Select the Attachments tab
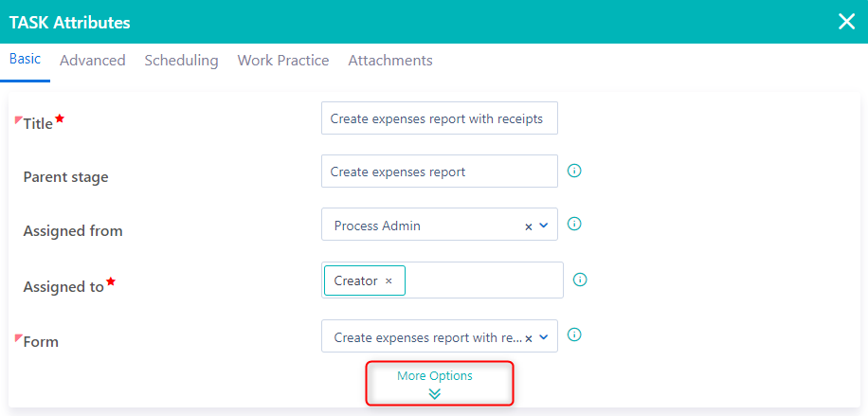 [x=390, y=61]
